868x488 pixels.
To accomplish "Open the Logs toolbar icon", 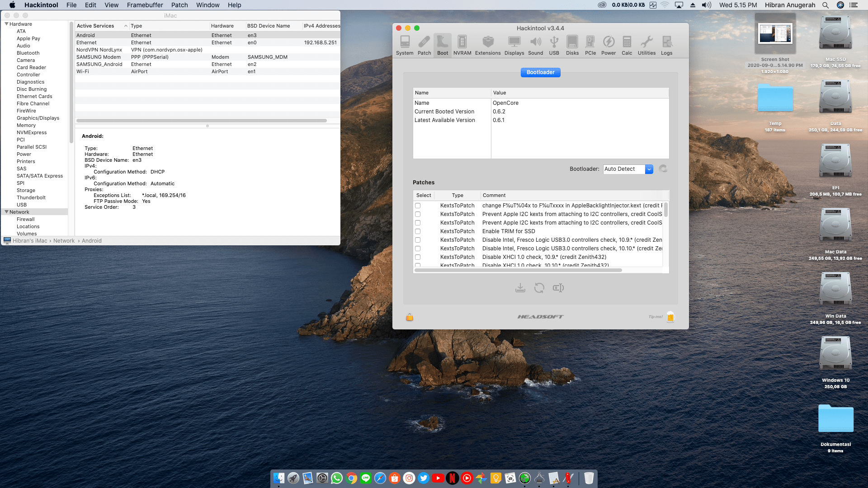I will (666, 45).
